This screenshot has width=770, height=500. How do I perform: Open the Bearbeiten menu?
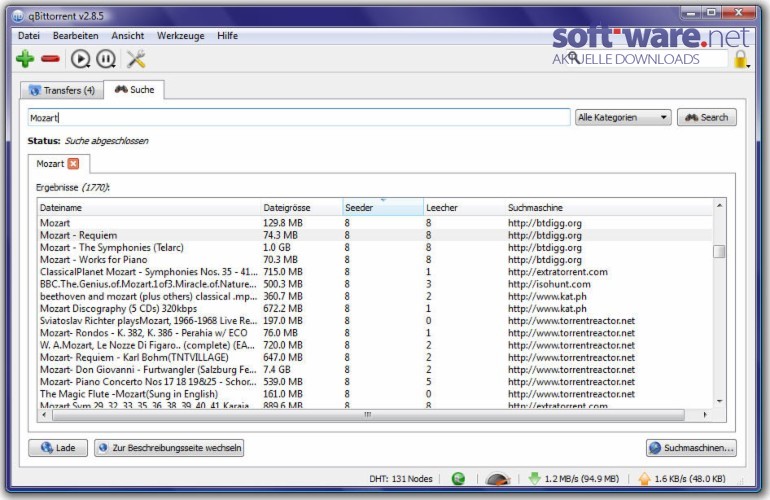[x=76, y=36]
